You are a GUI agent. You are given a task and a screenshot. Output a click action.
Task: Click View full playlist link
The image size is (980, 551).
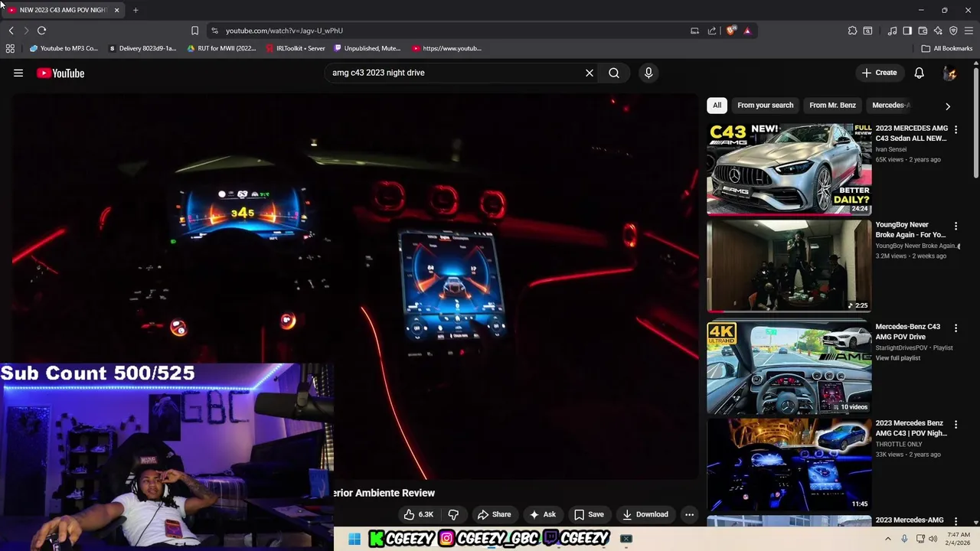898,358
